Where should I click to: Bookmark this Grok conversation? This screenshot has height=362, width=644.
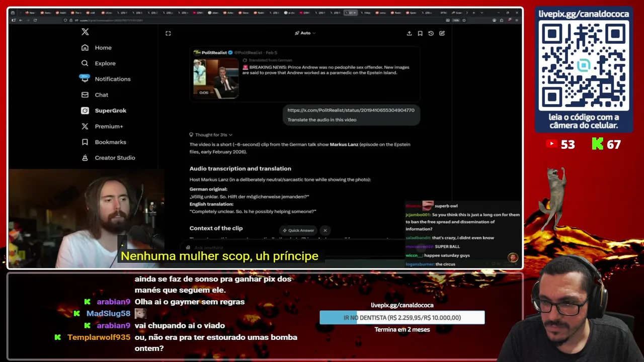tap(420, 33)
